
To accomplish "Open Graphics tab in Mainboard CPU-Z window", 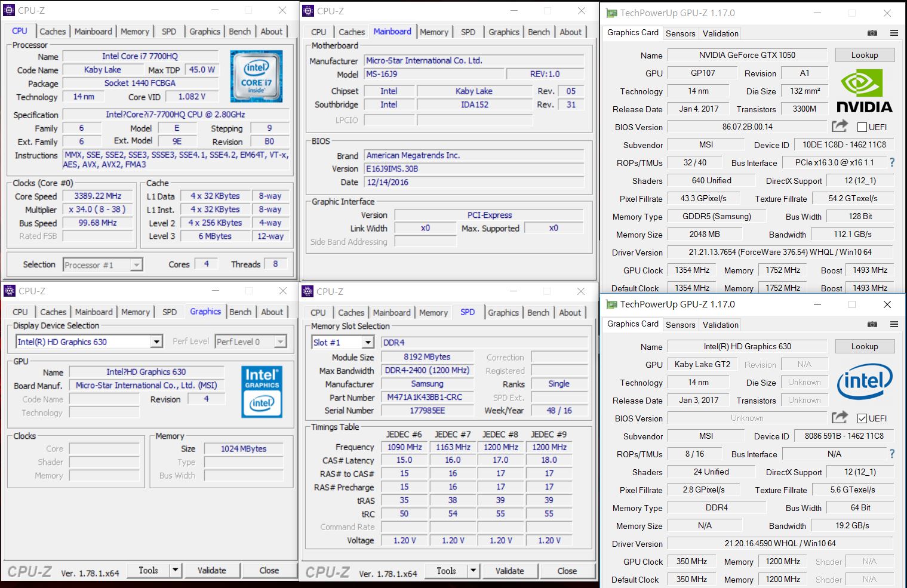I will click(x=503, y=32).
